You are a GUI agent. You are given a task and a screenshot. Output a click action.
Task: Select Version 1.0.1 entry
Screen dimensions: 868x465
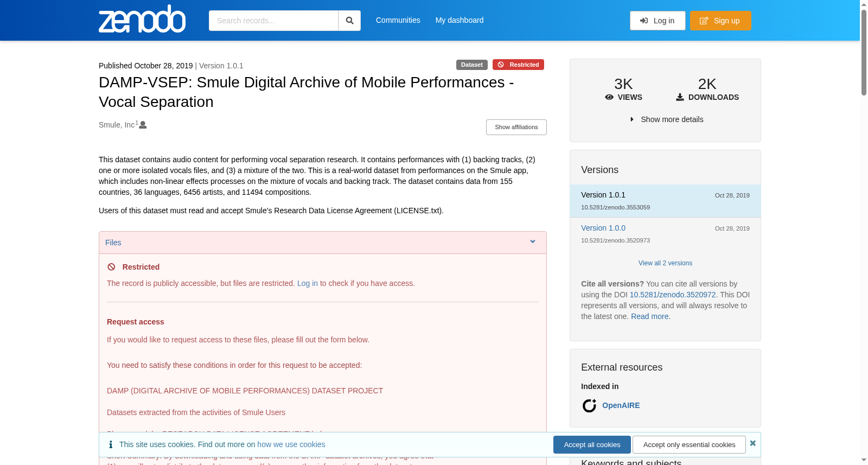tap(665, 201)
